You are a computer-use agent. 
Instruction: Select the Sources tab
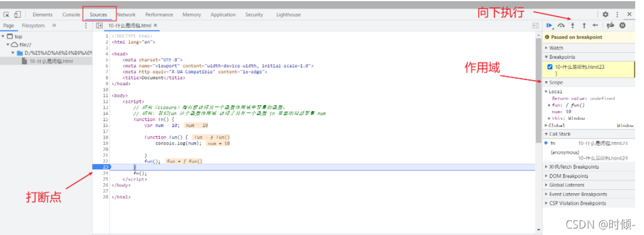point(99,14)
